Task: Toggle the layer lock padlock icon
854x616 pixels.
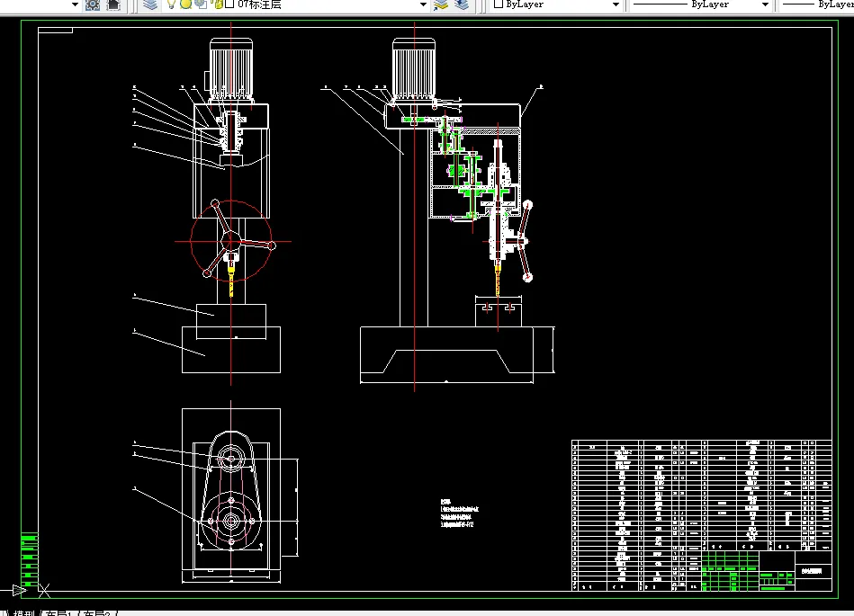Action: pyautogui.click(x=217, y=4)
